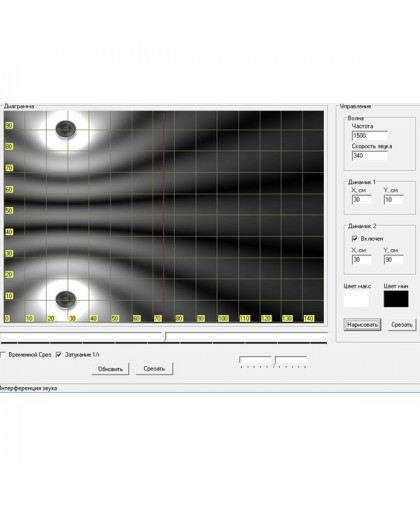Toggle the Включен checkbox for Динамик 2
420x508 pixels.
point(355,239)
